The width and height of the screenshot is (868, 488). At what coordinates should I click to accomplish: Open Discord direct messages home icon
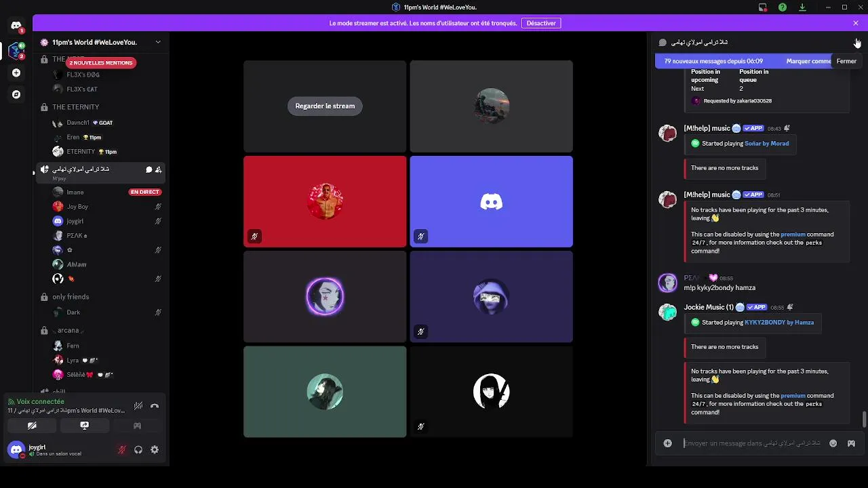pos(16,26)
